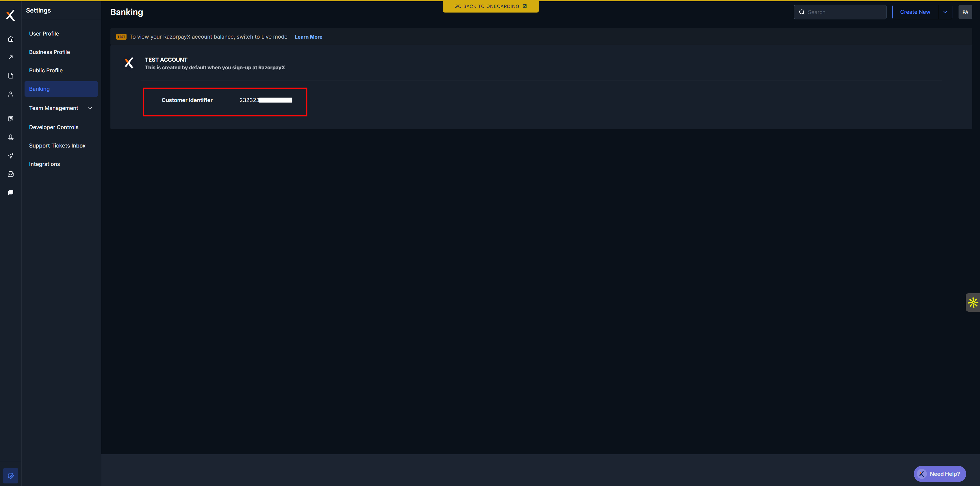The width and height of the screenshot is (980, 486).
Task: Open the Need Help? chat button
Action: [x=940, y=474]
